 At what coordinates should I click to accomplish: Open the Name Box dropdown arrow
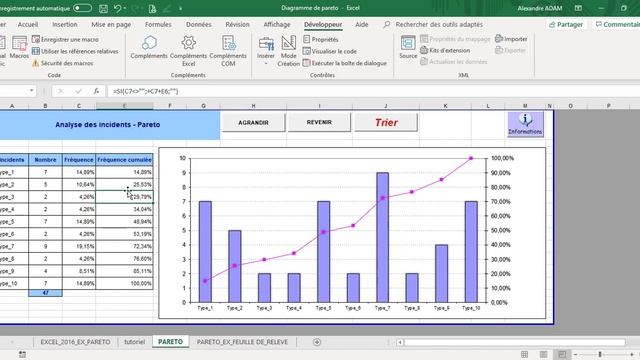31,91
